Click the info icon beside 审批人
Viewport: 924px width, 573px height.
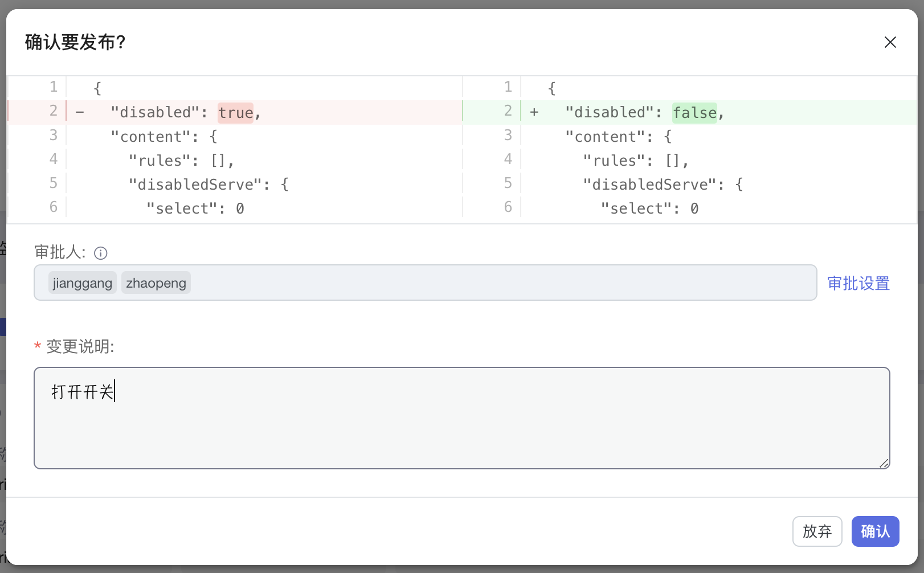point(101,253)
